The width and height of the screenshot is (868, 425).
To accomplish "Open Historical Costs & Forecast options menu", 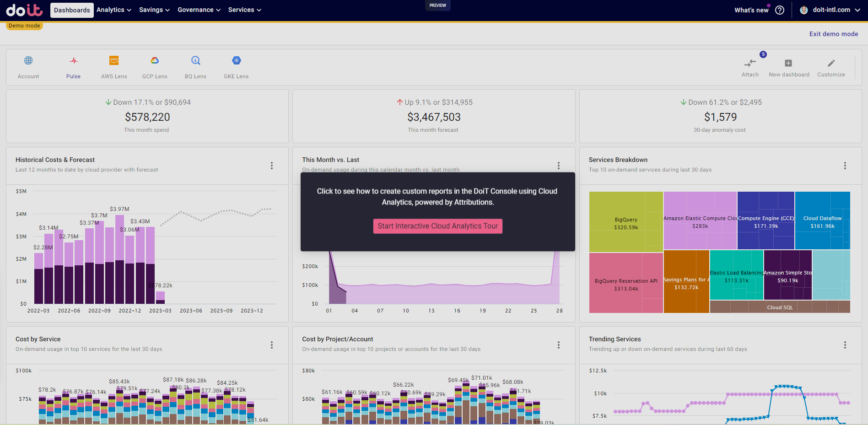I will tap(272, 166).
